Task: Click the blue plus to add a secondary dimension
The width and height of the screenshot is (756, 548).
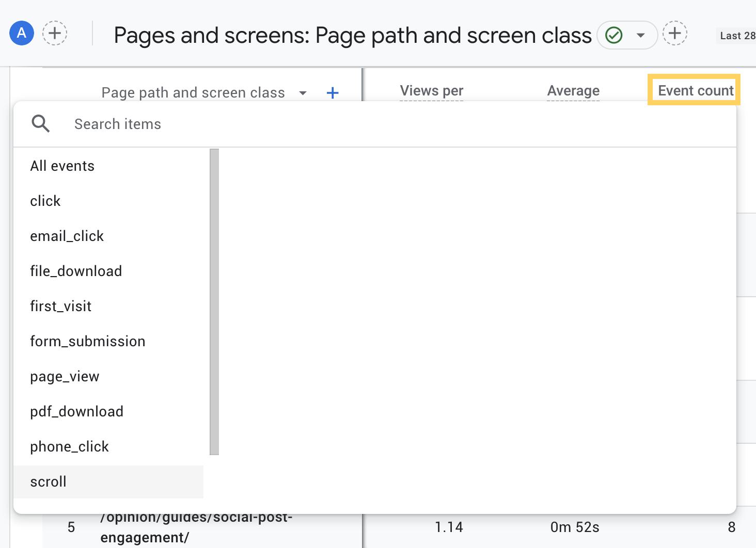Action: click(x=333, y=93)
